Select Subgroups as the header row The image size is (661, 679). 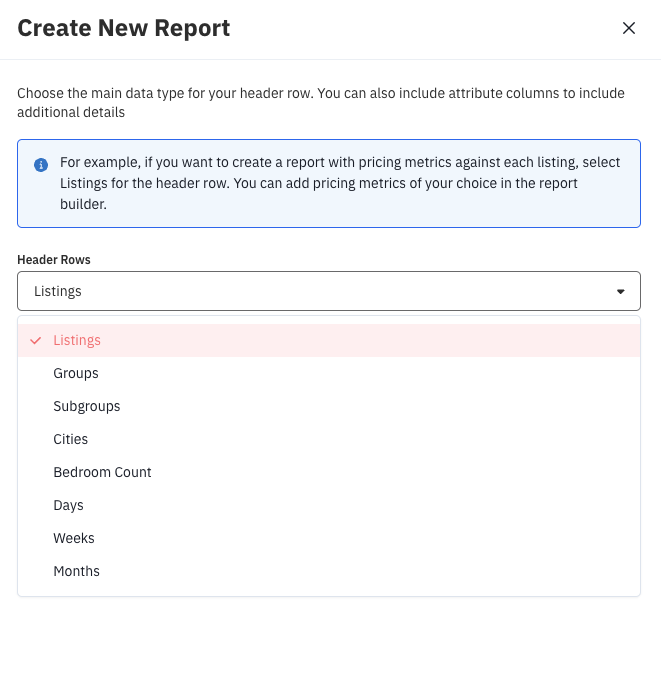(x=87, y=406)
